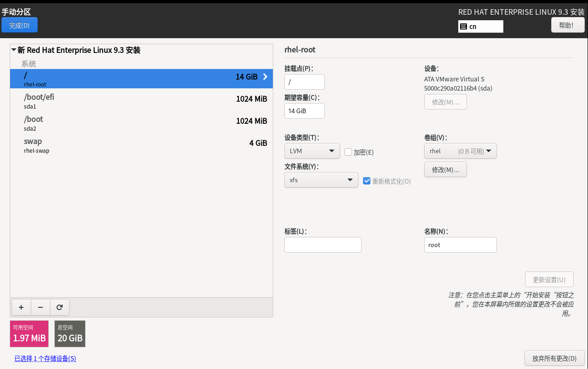Click the 完成(D) done button
Image resolution: width=588 pixels, height=369 pixels.
pos(19,25)
